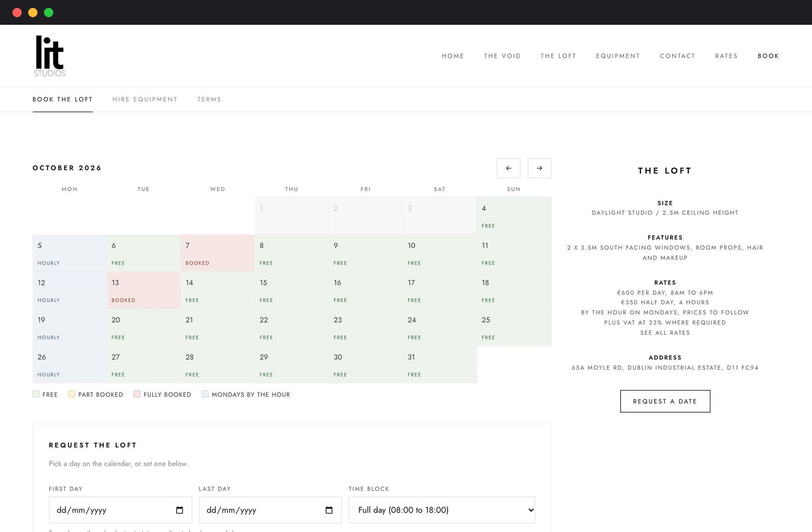This screenshot has height=532, width=812.
Task: Switch to Hire Equipment tab
Action: (145, 99)
